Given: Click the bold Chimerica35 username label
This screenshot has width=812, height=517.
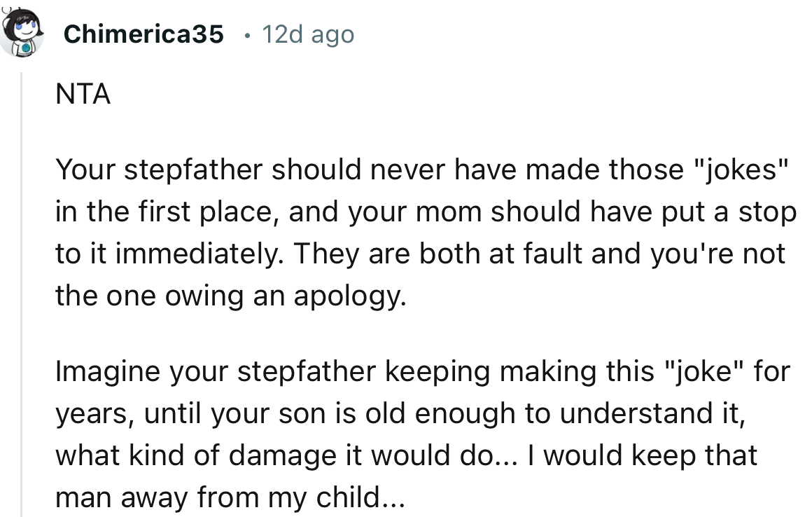Looking at the screenshot, I should click(x=143, y=34).
